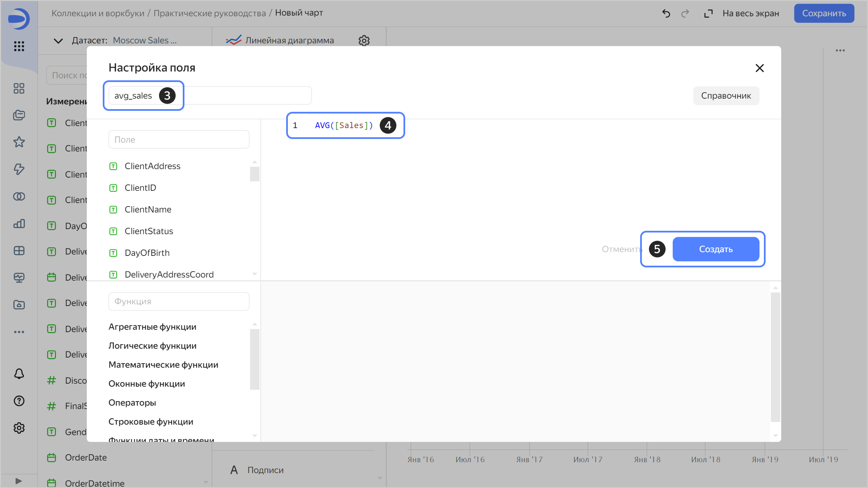Viewport: 868px width, 488px height.
Task: Select the ClientName field in list
Action: [148, 209]
